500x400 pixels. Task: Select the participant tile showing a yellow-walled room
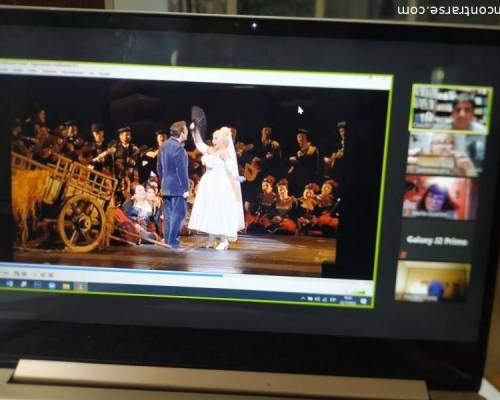(x=432, y=282)
